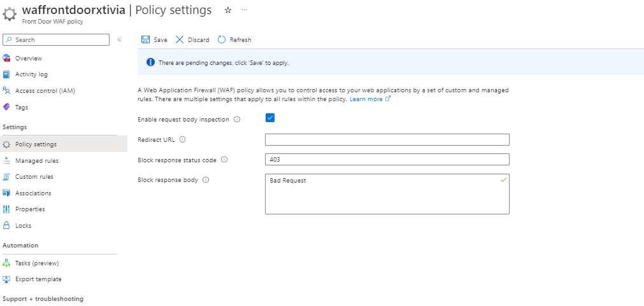This screenshot has width=644, height=306.
Task: Open Export template under Automation
Action: point(38,279)
